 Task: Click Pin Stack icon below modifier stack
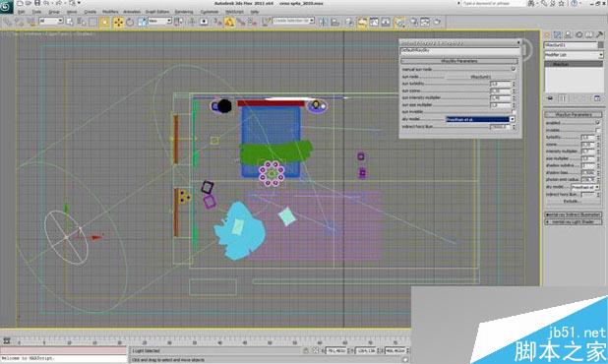pyautogui.click(x=550, y=98)
